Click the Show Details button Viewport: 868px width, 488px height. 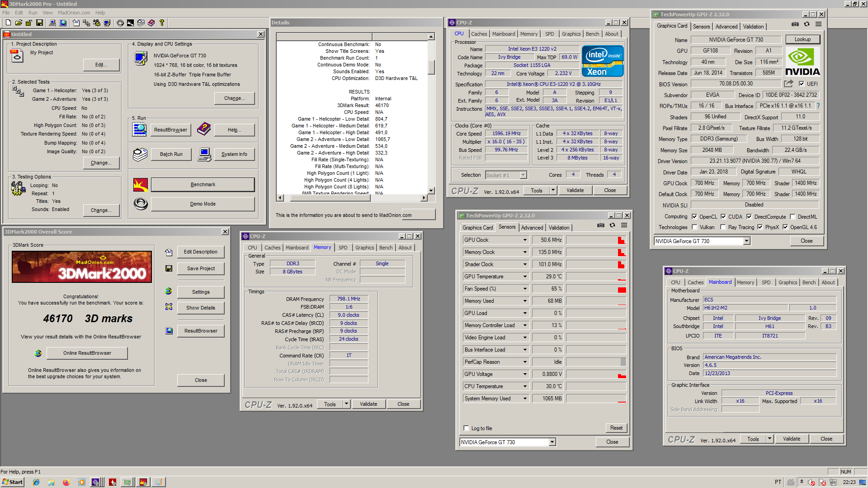201,308
